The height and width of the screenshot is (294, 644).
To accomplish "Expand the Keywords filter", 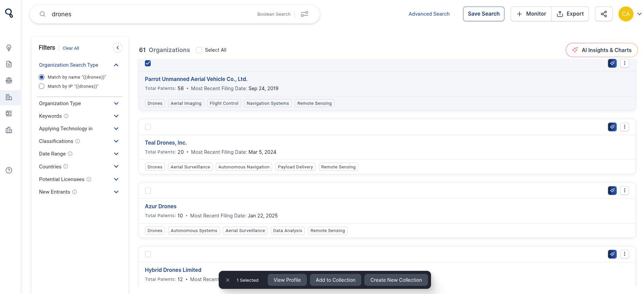I will (116, 116).
